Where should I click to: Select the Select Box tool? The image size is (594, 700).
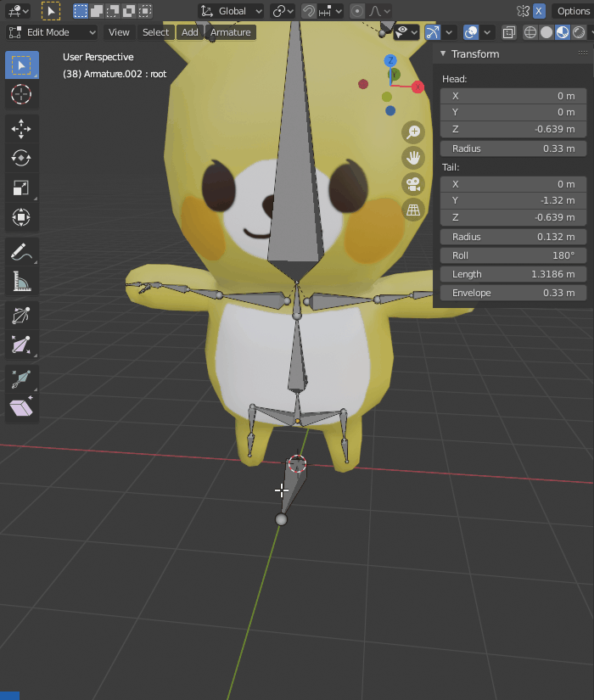(x=21, y=65)
